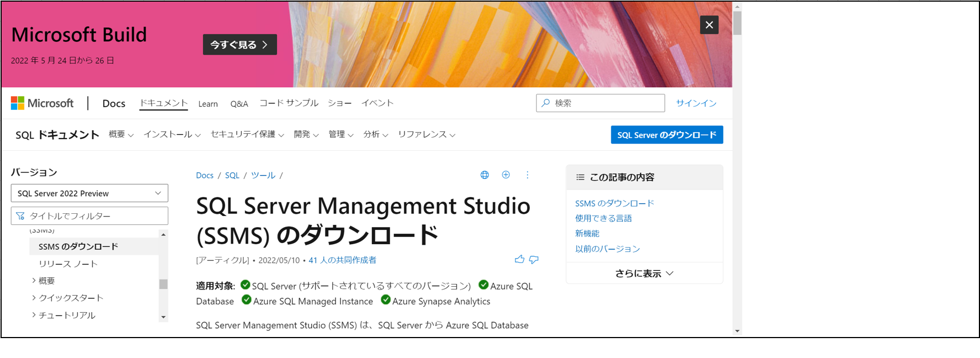
Task: Close the Microsoft Build banner
Action: coord(709,25)
